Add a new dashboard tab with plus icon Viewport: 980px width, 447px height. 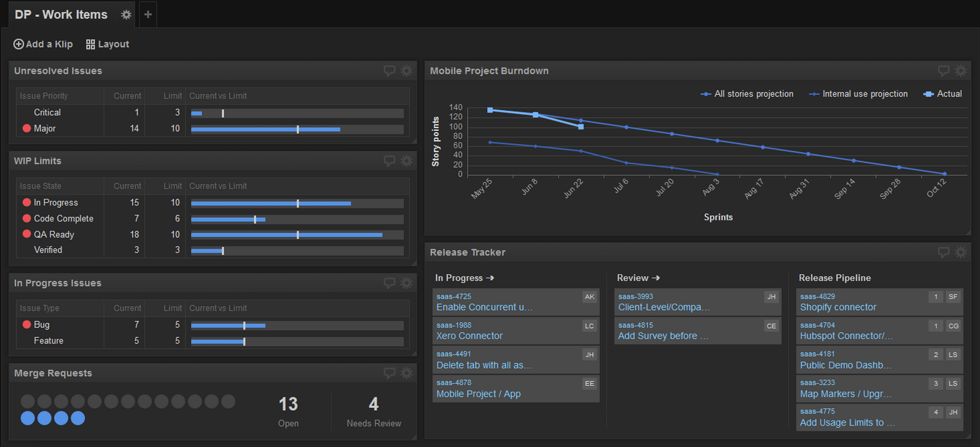click(148, 15)
